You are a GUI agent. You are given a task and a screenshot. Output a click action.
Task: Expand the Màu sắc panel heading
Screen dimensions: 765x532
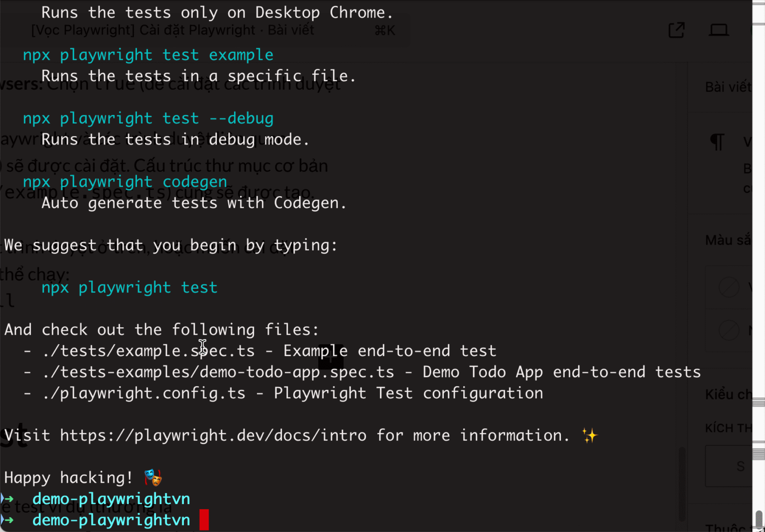[728, 240]
